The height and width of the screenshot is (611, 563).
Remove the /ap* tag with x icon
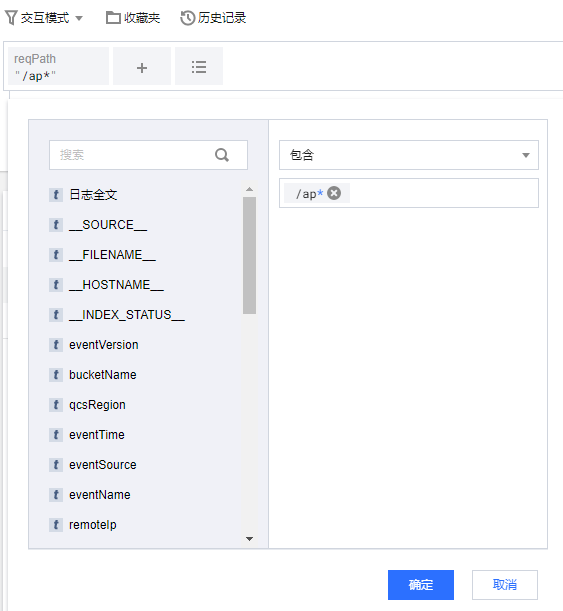(x=334, y=193)
